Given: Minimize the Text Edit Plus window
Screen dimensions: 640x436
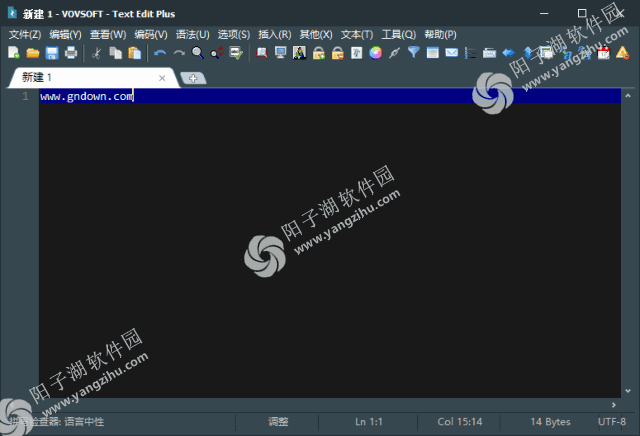Looking at the screenshot, I should click(544, 13).
